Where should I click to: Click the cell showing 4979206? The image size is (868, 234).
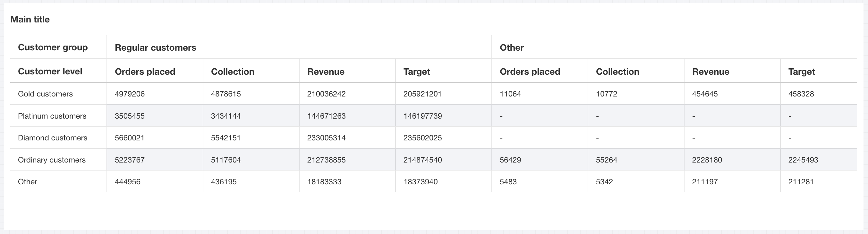coord(130,94)
